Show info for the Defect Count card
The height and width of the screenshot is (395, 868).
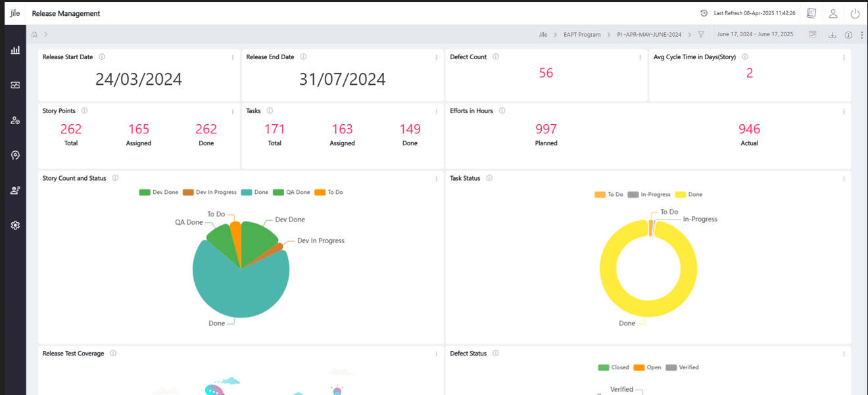click(x=496, y=57)
